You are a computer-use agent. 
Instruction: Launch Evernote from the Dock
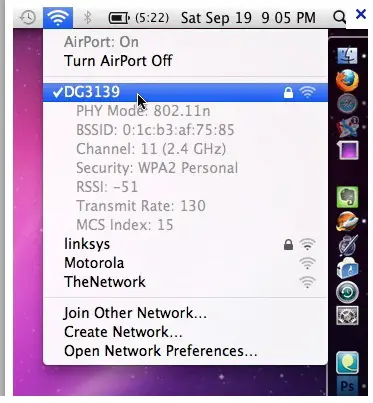(x=347, y=197)
